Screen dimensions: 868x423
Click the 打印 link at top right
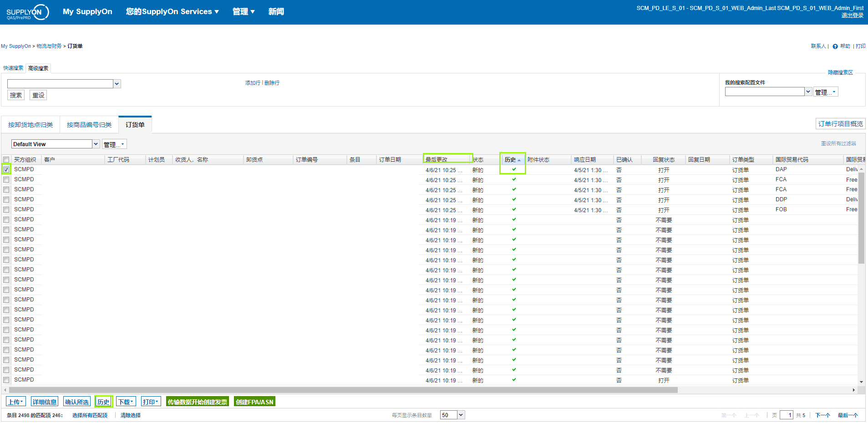(x=860, y=46)
